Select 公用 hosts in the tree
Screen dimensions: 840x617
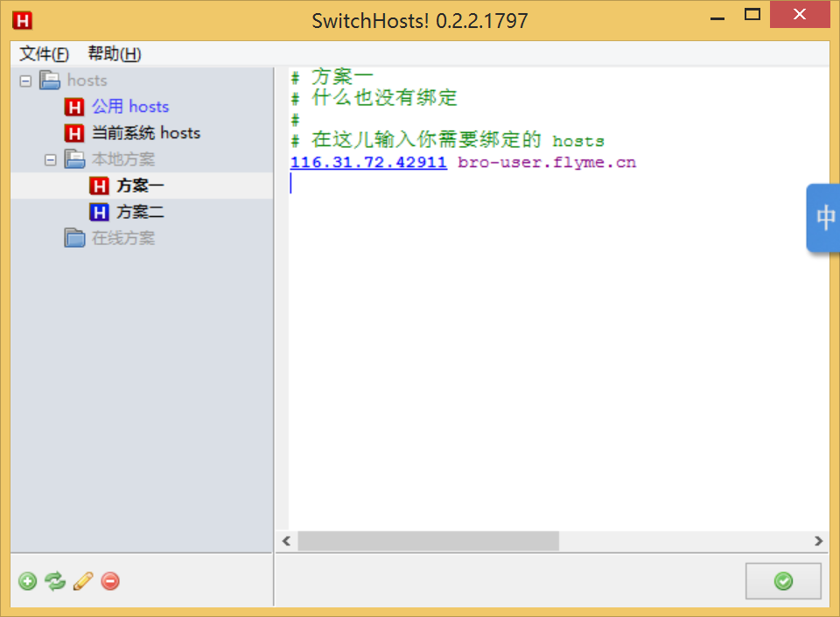coord(130,107)
